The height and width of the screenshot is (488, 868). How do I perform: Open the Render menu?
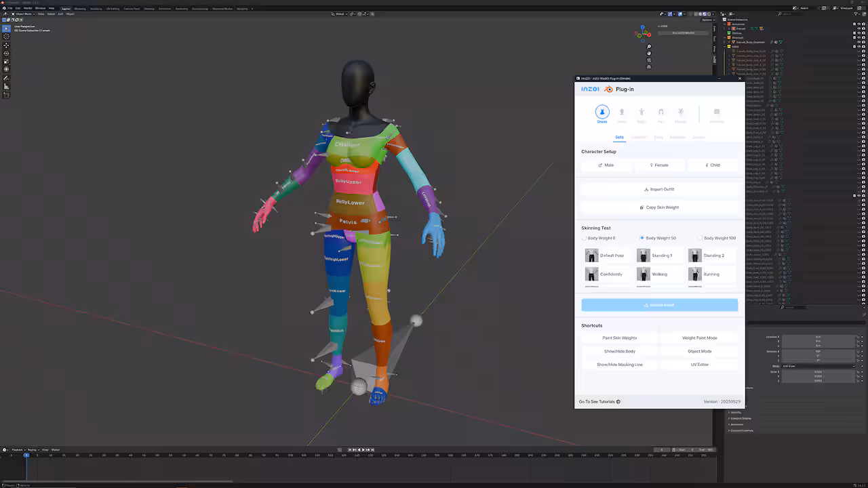(x=28, y=8)
